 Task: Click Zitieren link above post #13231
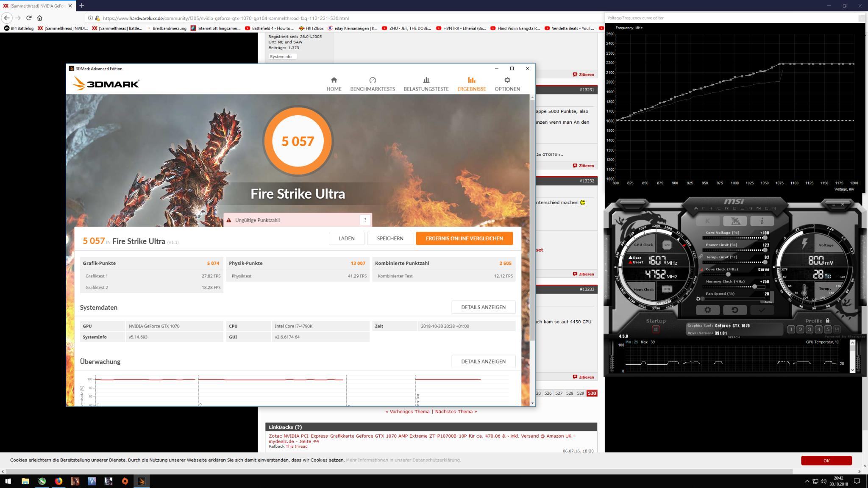[583, 75]
